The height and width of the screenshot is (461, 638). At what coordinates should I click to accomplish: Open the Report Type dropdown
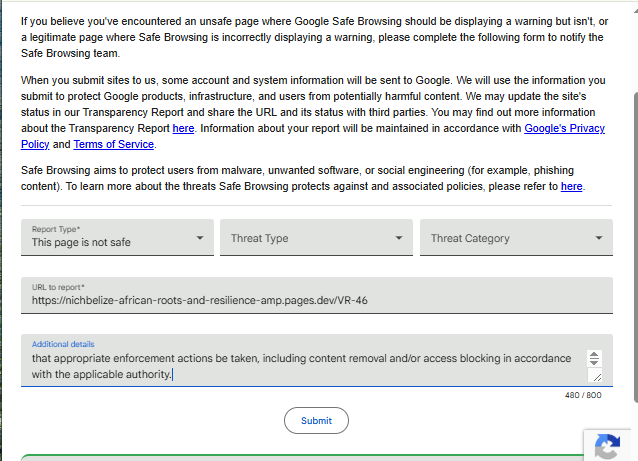point(117,237)
